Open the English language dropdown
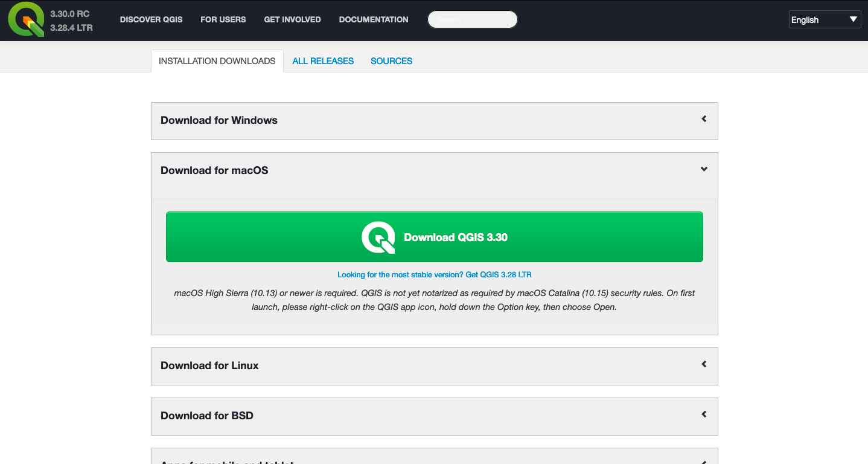This screenshot has height=464, width=868. click(825, 19)
